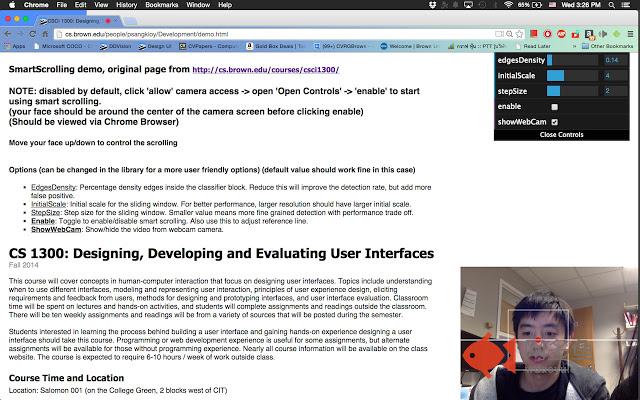Adjust the stepSize slider
640x400 pixels.
pos(572,91)
